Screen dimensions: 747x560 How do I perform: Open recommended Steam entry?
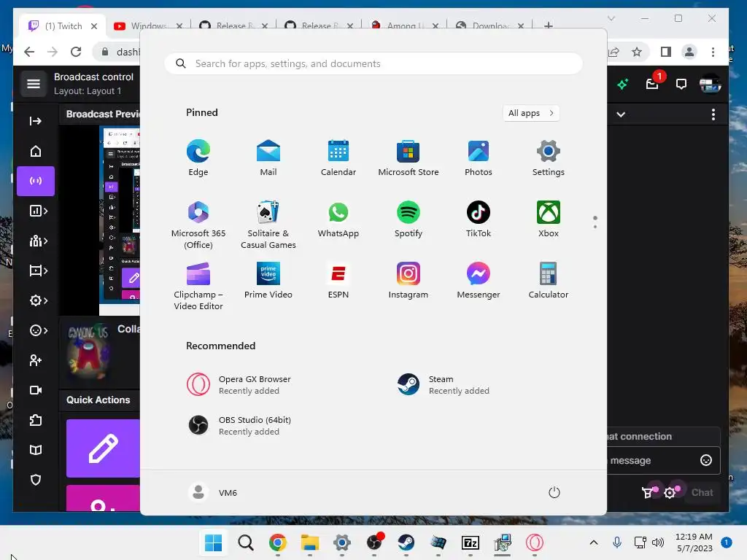[443, 385]
